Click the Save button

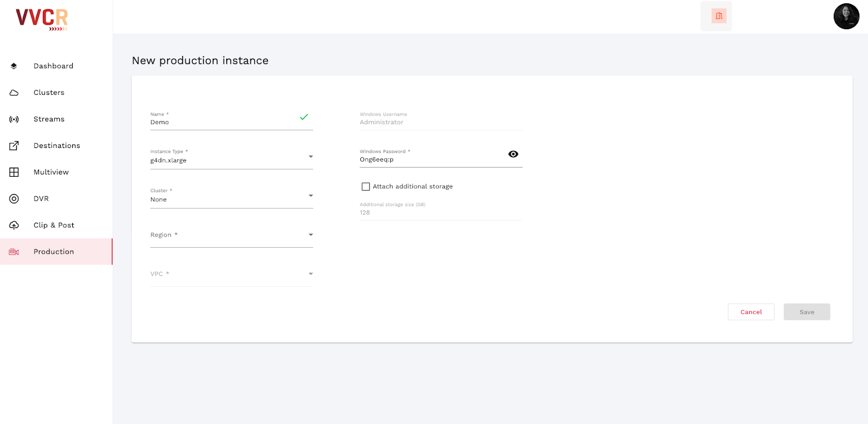[x=807, y=312]
